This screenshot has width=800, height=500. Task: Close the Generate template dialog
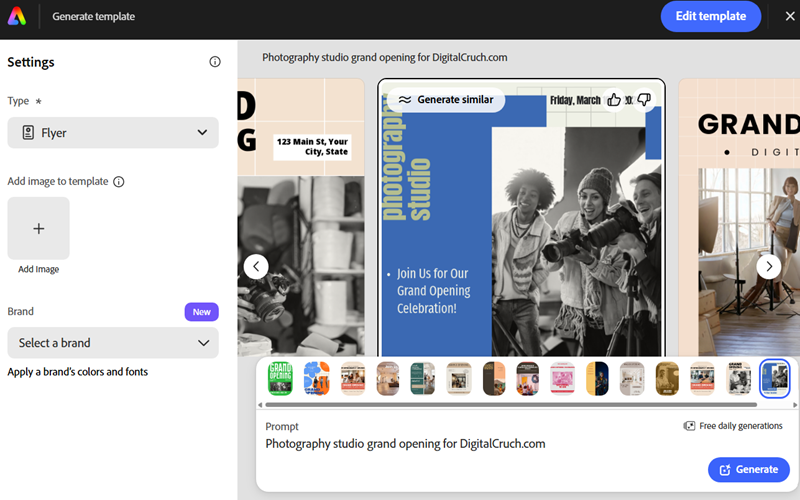(x=790, y=16)
